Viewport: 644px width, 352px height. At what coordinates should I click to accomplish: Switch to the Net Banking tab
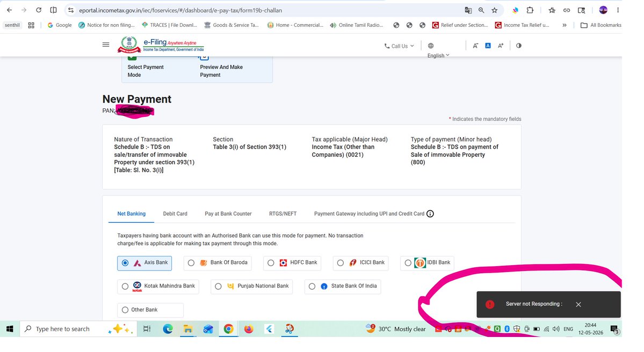click(x=132, y=214)
